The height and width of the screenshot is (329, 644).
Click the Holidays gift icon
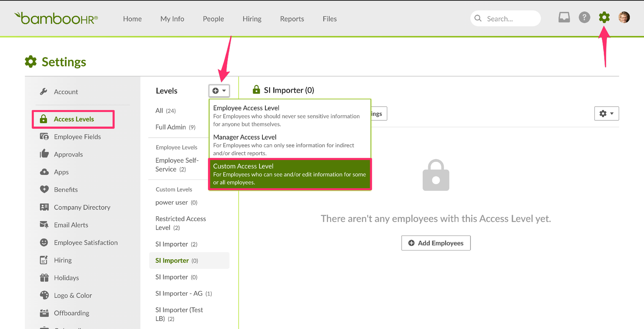pos(44,278)
